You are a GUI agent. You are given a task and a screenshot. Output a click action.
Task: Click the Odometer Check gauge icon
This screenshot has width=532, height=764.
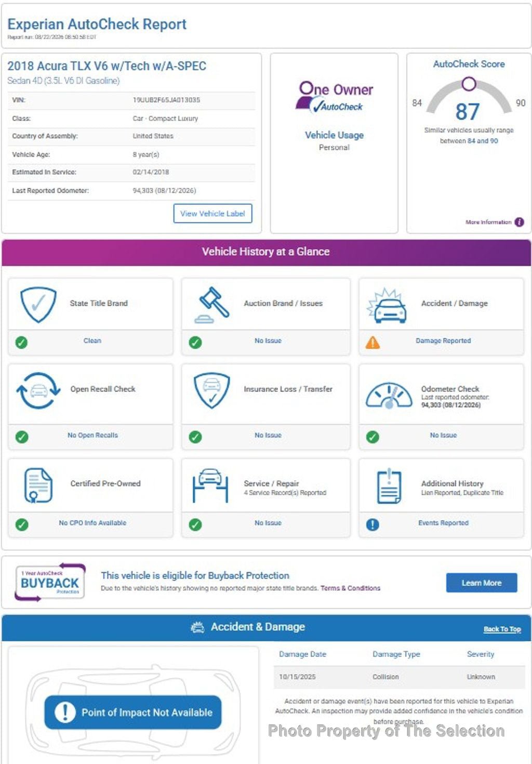pyautogui.click(x=389, y=395)
